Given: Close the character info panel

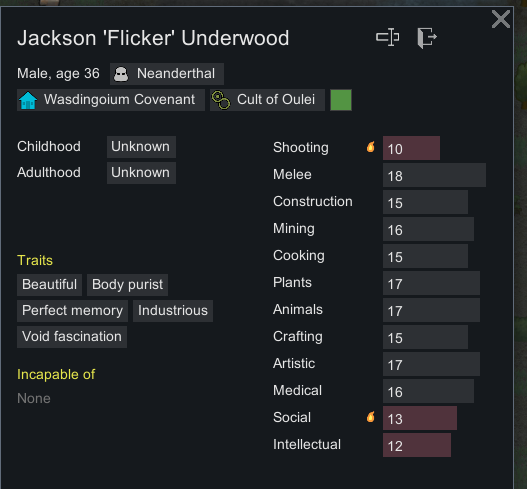Looking at the screenshot, I should (x=501, y=19).
